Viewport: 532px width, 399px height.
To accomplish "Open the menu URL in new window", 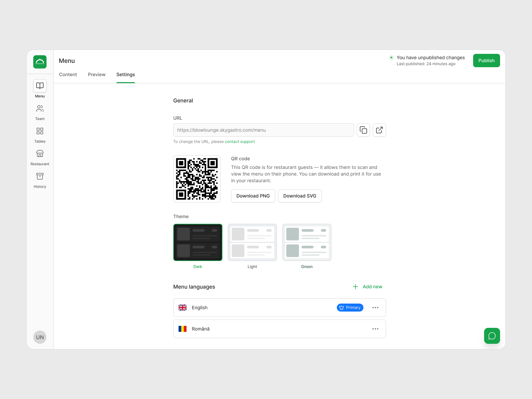I will click(379, 130).
